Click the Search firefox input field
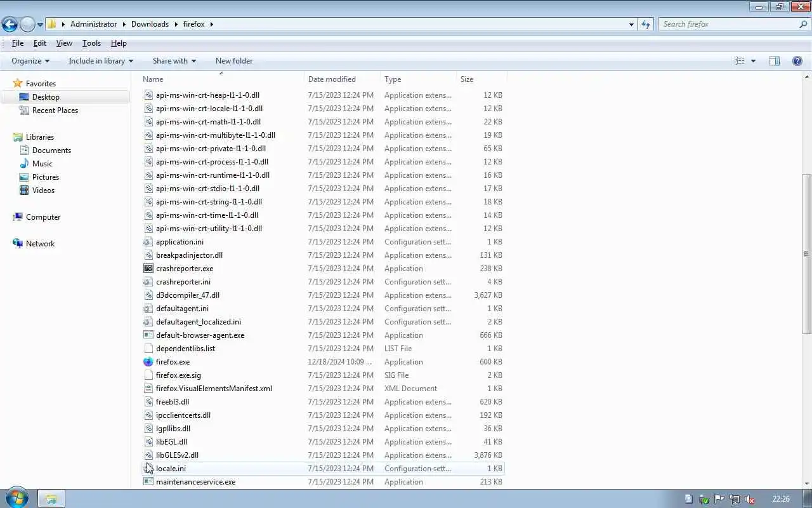The height and width of the screenshot is (508, 812). 728,24
